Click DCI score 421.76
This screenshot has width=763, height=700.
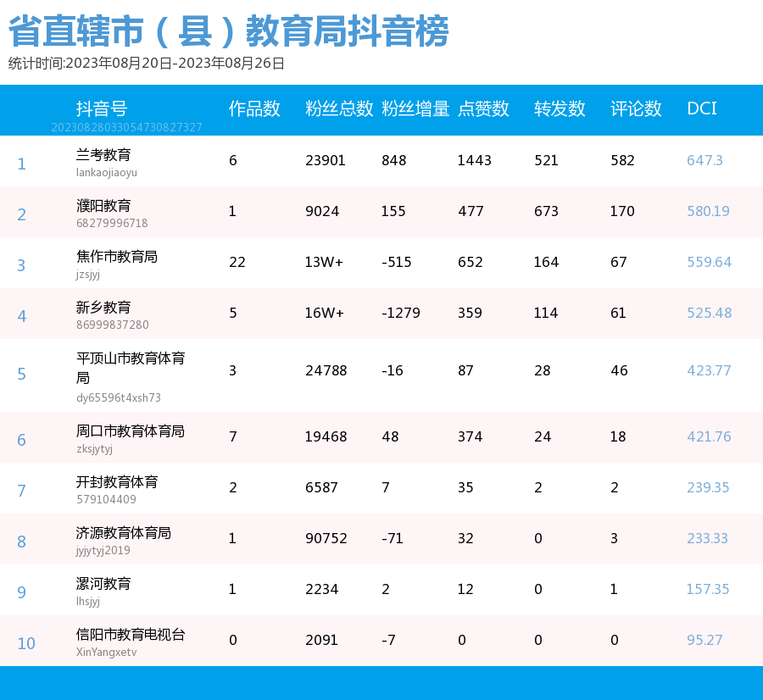click(x=709, y=436)
